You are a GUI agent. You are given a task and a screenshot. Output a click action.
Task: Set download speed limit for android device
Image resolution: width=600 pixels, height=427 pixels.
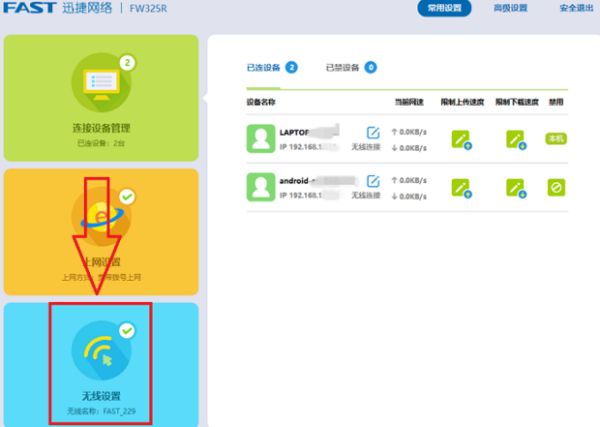pos(515,187)
